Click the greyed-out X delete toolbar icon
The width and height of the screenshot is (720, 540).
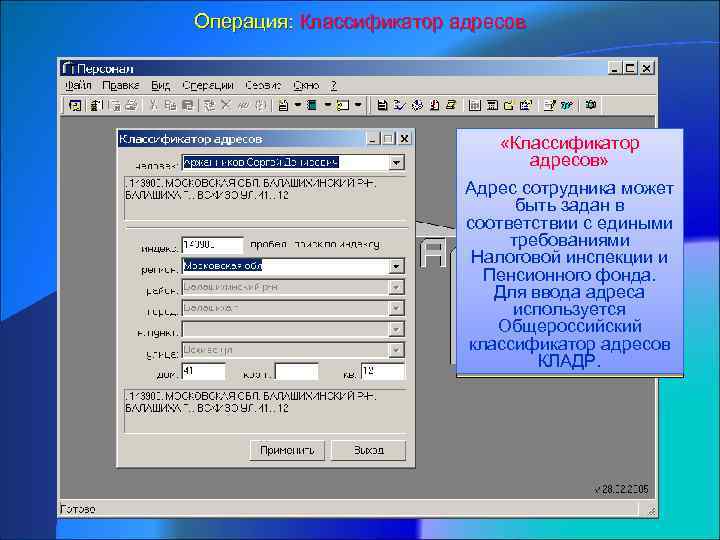[x=225, y=105]
